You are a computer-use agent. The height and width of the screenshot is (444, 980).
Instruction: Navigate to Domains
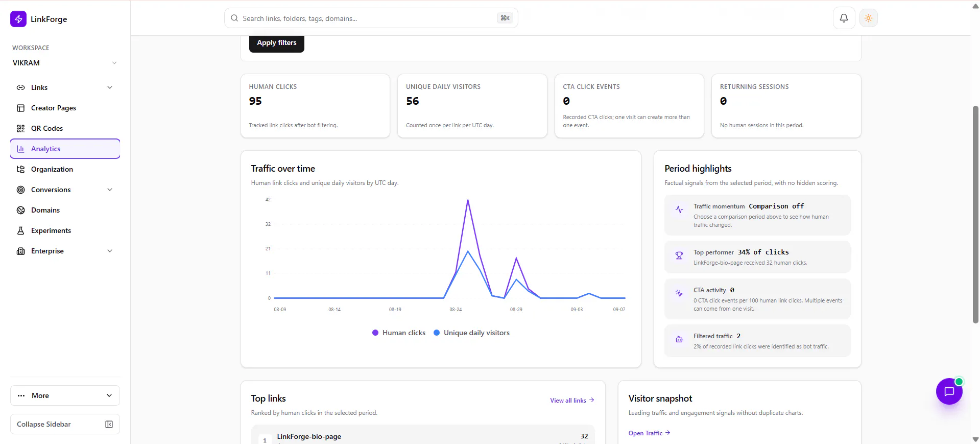(x=65, y=210)
